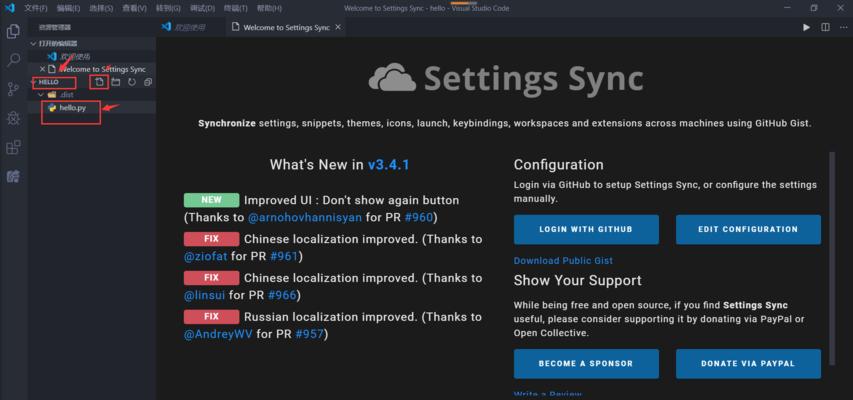Click the Settings Sync cloud logo
The width and height of the screenshot is (853, 400).
point(393,79)
